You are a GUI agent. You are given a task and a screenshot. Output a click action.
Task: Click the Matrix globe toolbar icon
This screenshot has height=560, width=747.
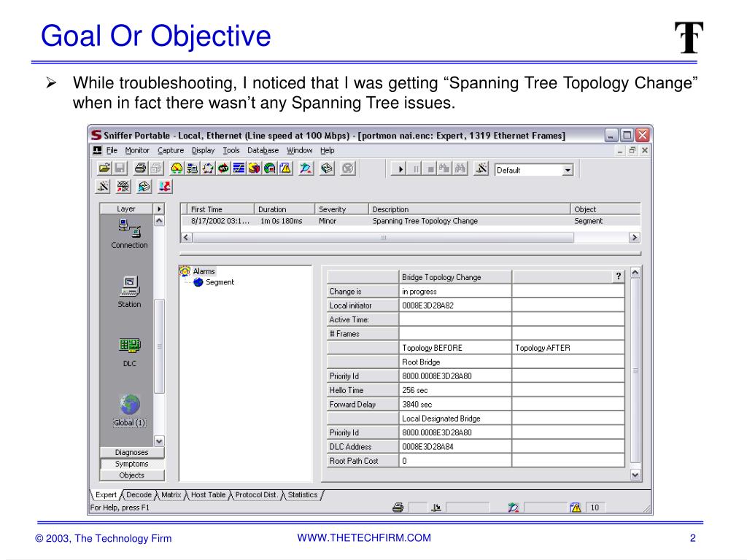[x=270, y=168]
